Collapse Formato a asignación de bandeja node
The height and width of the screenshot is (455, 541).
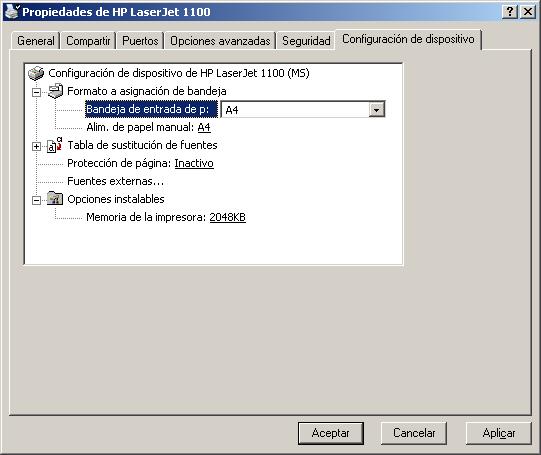[36, 92]
